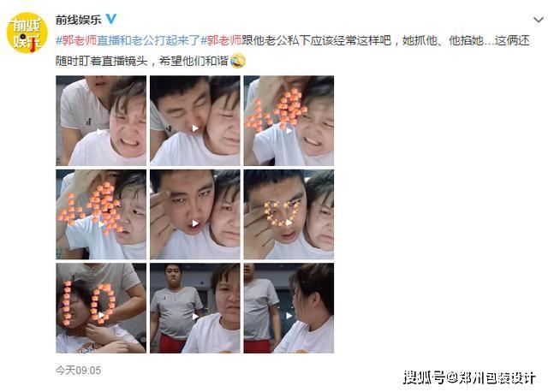Image resolution: width=548 pixels, height=392 pixels.
Task: Click the blue verified badge icon
Action: pos(110,19)
